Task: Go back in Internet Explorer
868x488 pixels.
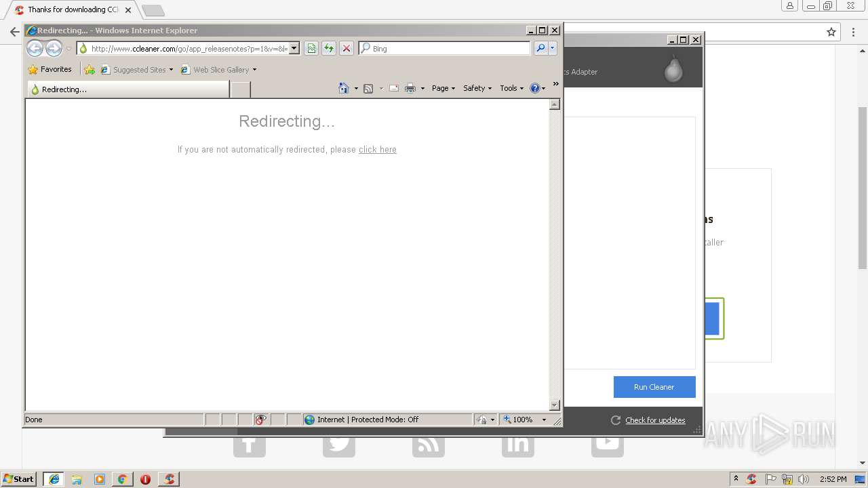Action: (35, 48)
